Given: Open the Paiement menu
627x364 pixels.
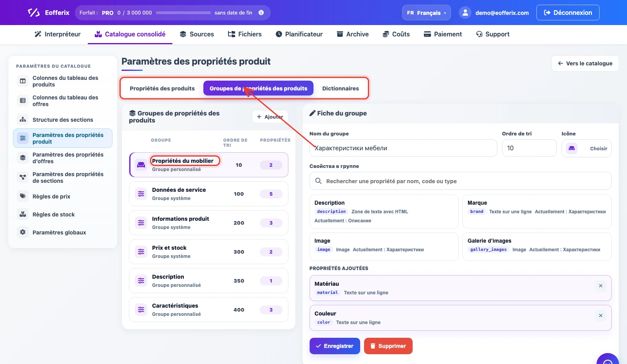Looking at the screenshot, I should pyautogui.click(x=443, y=34).
